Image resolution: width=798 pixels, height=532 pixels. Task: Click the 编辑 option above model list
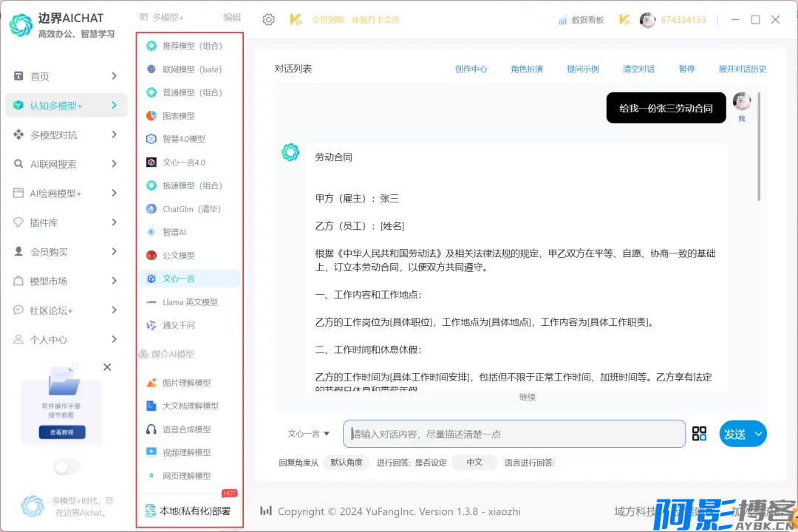(x=232, y=17)
